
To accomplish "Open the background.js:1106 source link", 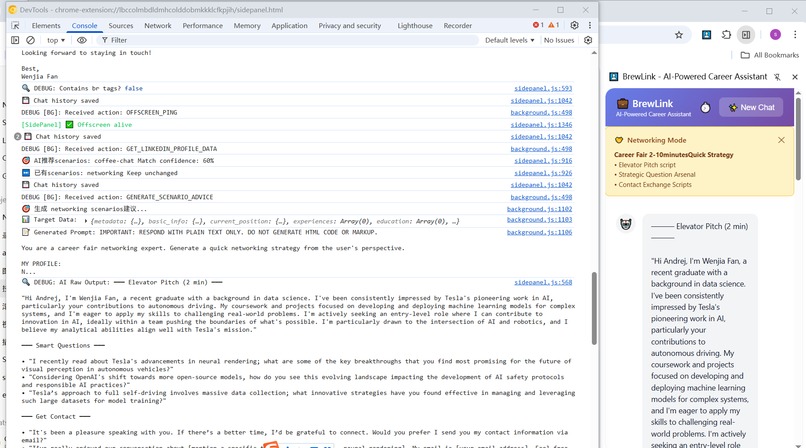I will pos(539,232).
